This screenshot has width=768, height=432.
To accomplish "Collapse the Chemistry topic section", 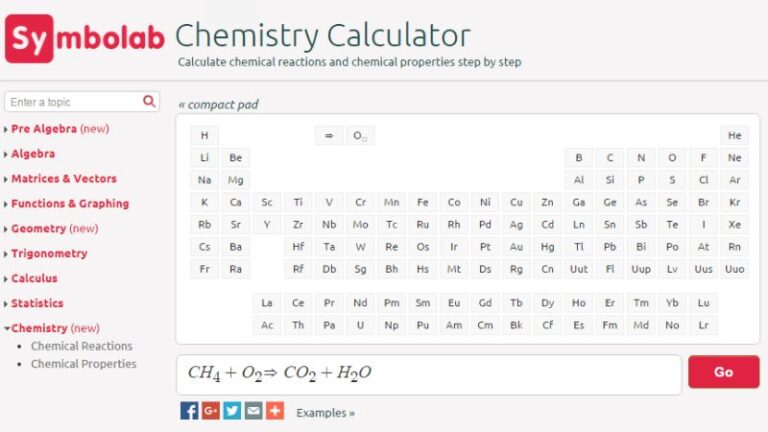I will tap(40, 328).
